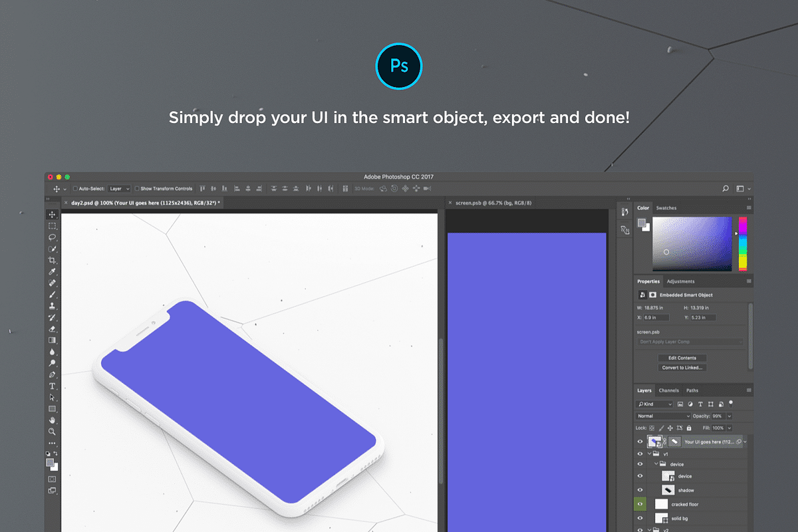Select the Path Selection tool
Viewport: 798px width, 532px height.
tap(52, 397)
